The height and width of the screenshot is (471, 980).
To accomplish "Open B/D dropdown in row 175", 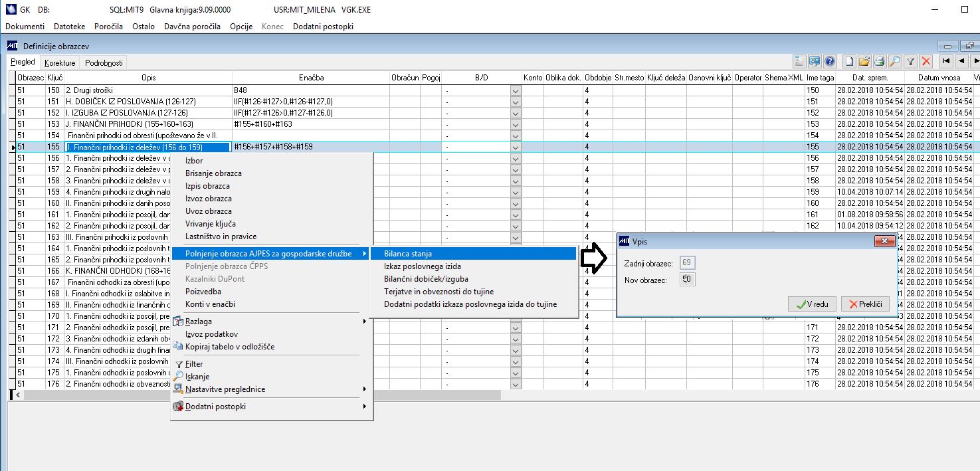I will [516, 373].
